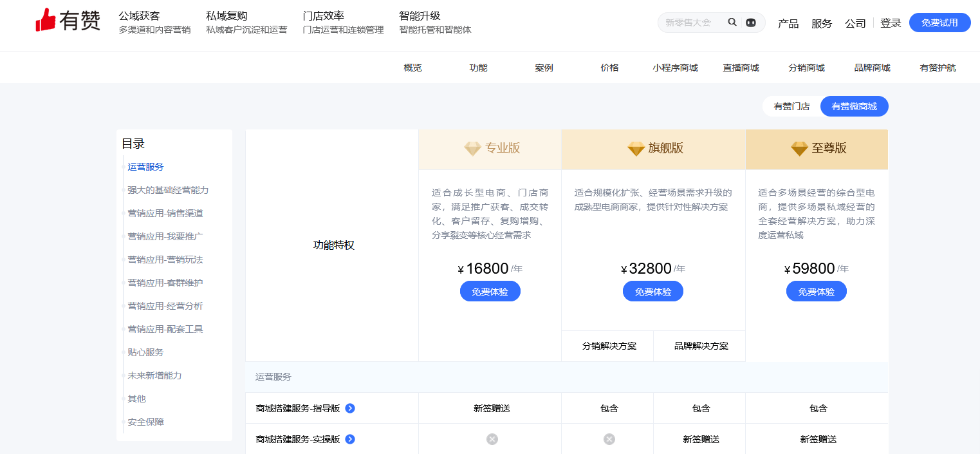Click the gray X under 分销解决方案 in 实操版 row

point(609,439)
